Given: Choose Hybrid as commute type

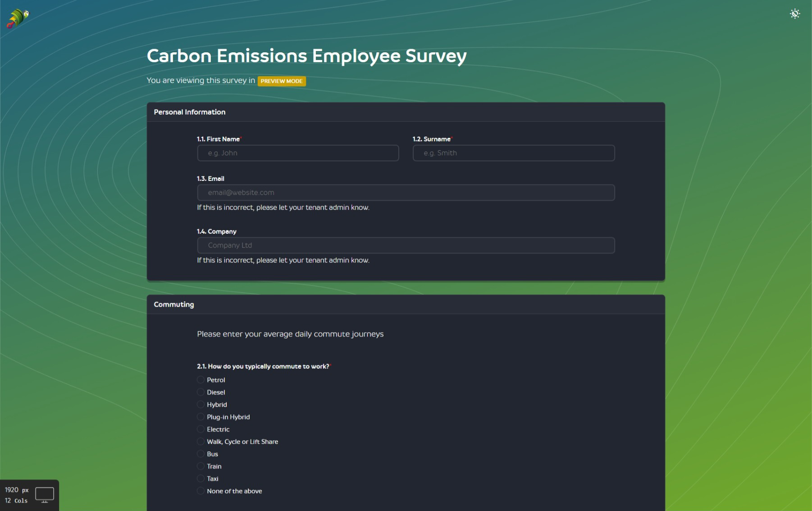Looking at the screenshot, I should [x=201, y=405].
